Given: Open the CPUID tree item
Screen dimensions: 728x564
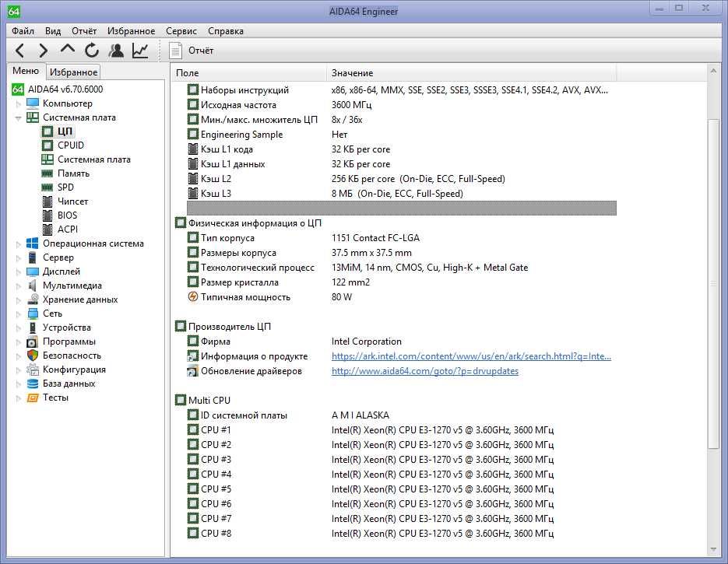Looking at the screenshot, I should tap(63, 145).
